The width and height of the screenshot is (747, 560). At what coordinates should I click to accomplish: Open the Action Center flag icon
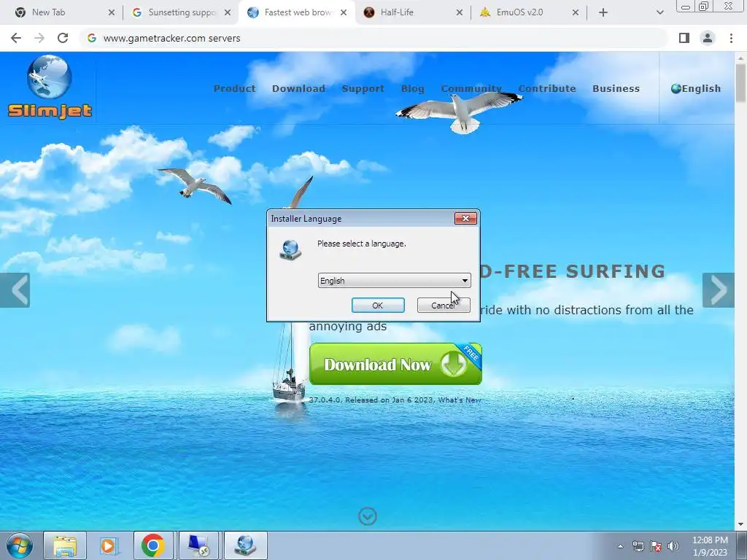(656, 546)
